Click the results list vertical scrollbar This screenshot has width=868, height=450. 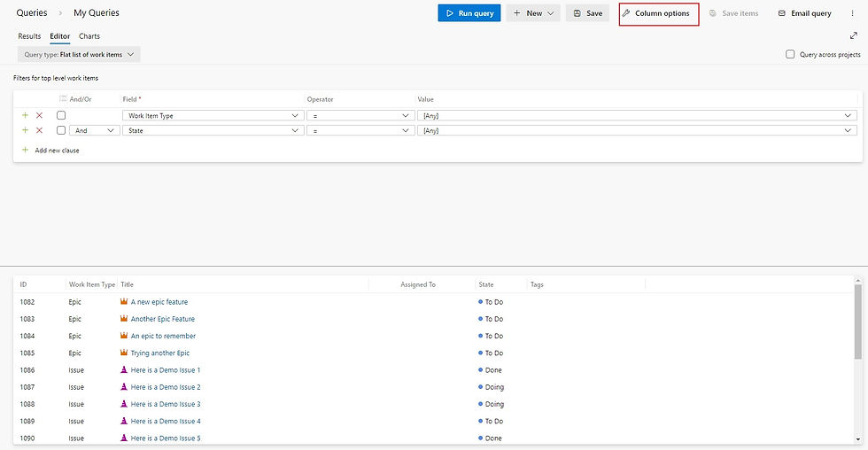[x=857, y=322]
